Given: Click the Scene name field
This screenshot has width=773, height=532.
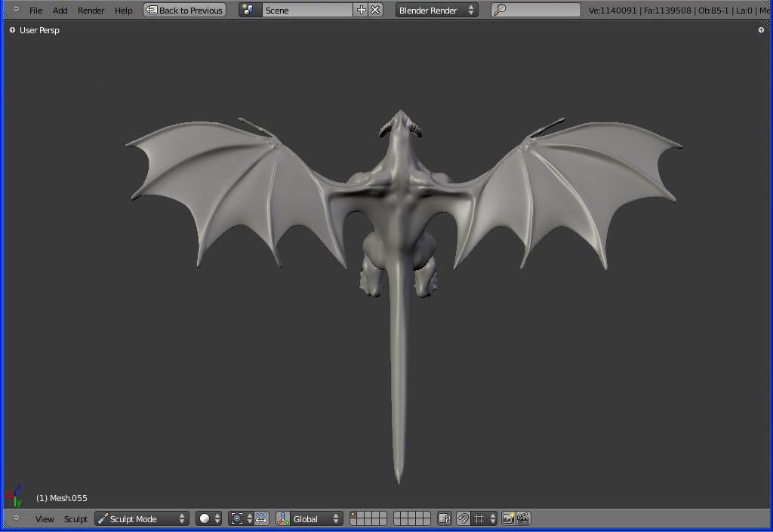Looking at the screenshot, I should tap(306, 10).
